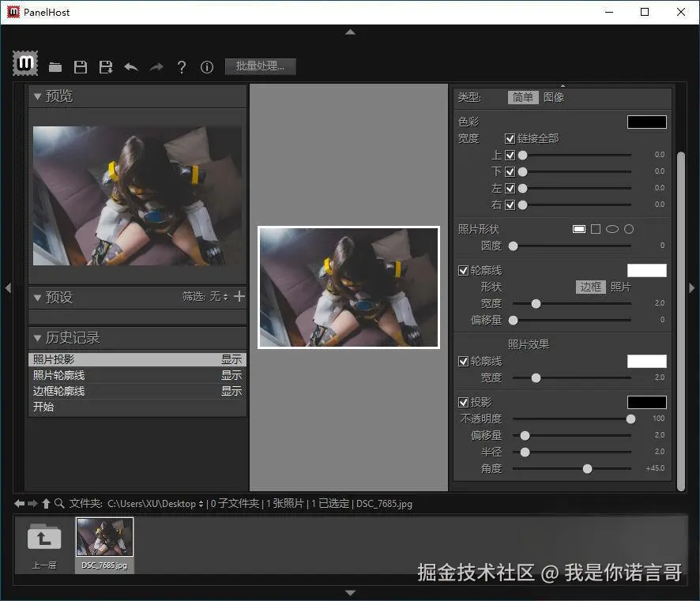Toggle the 轮廓线 checkbox under 照片效果
This screenshot has width=700, height=601.
[464, 361]
